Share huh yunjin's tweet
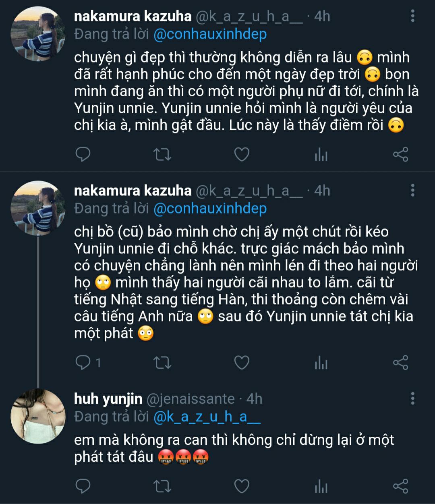Viewport: 435px width, 504px height. tap(400, 486)
